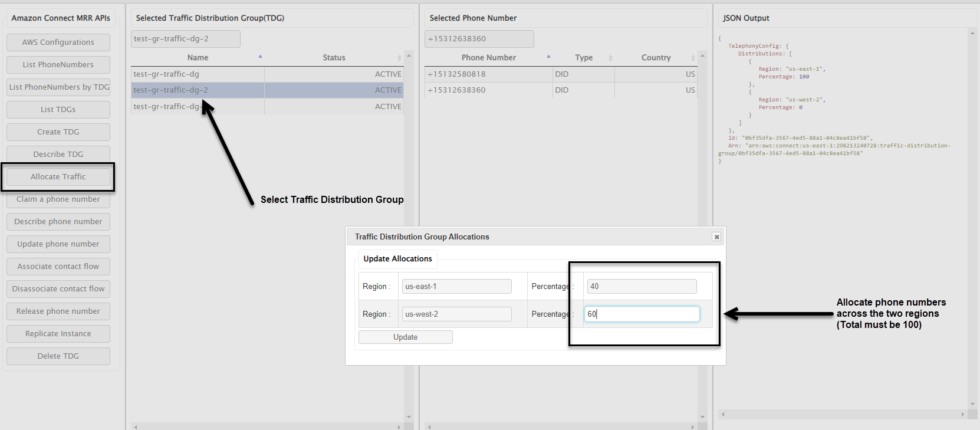Select the test-gr-traffic-dg table row
This screenshot has width=980, height=430.
click(267, 74)
